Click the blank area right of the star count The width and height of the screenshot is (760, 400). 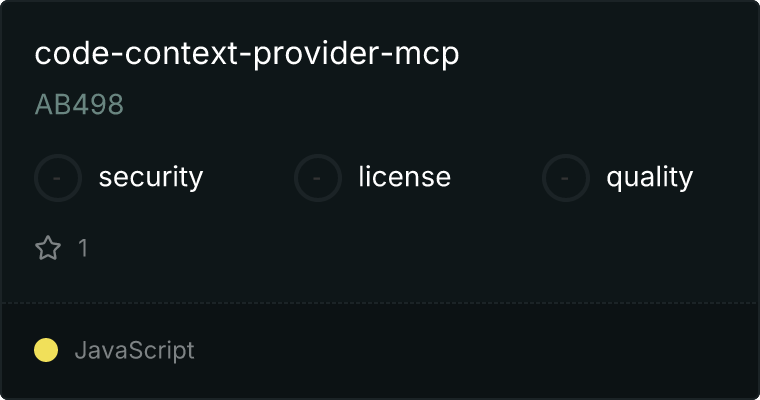[x=422, y=248]
